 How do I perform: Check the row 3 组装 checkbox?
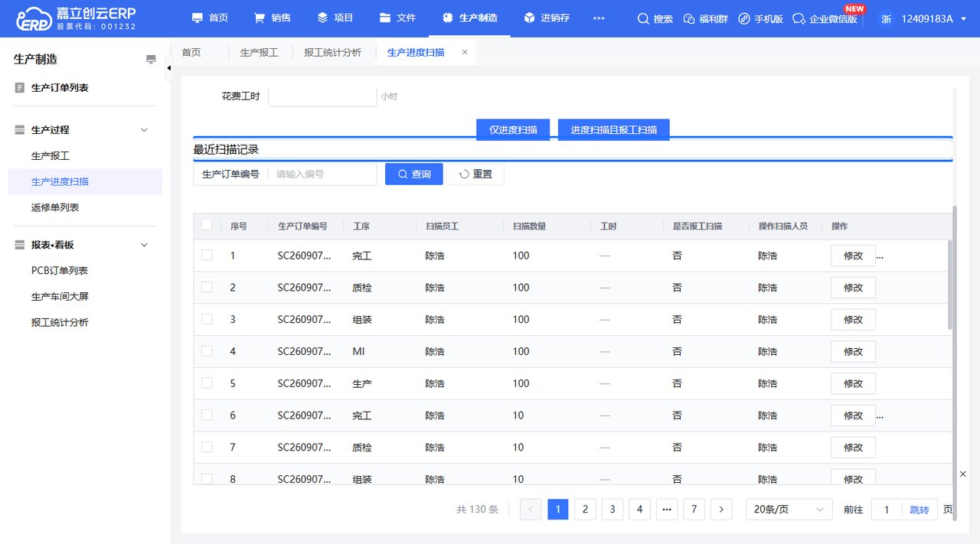[207, 319]
